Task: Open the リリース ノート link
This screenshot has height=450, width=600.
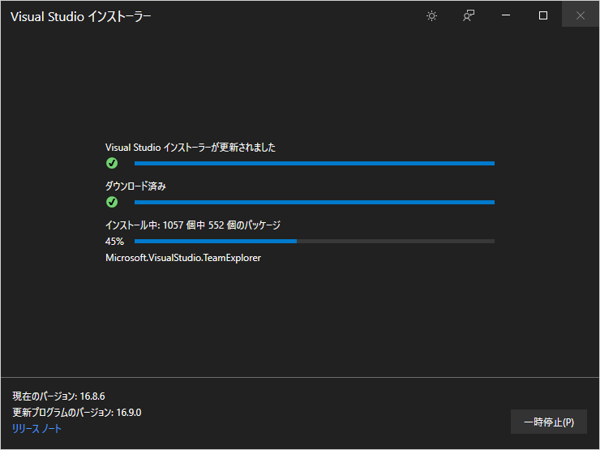Action: pyautogui.click(x=37, y=429)
